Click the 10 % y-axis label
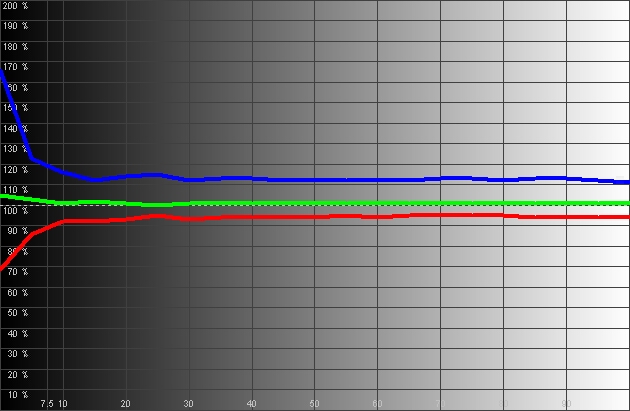Screen dimensions: 630x411 pyautogui.click(x=15, y=394)
